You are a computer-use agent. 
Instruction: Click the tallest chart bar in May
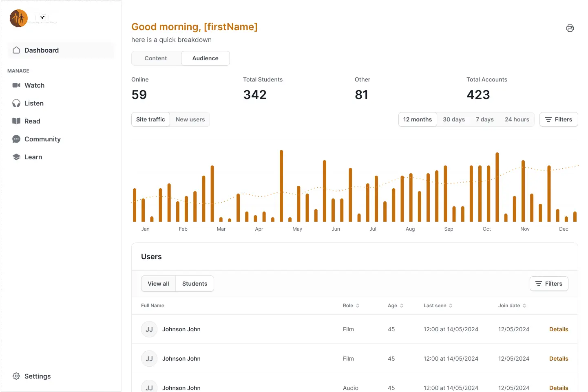[x=281, y=186]
